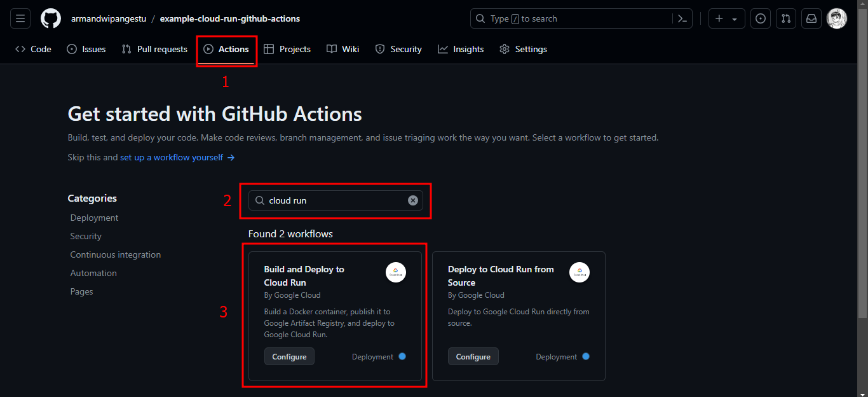Click the set up a workflow yourself link
Viewport: 868px width, 397px height.
click(x=171, y=157)
